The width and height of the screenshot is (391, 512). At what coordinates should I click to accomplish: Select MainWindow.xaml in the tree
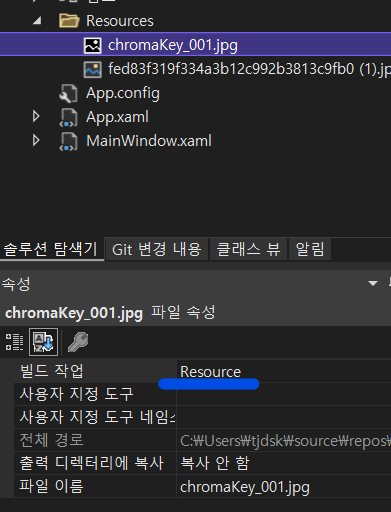pos(149,141)
